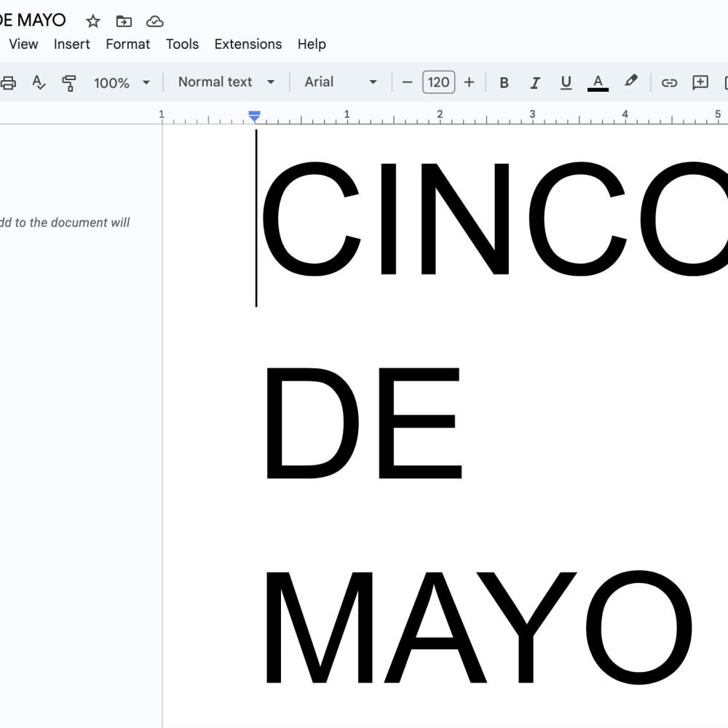Screen dimensions: 728x728
Task: Open the Arial font dropdown
Action: [340, 82]
